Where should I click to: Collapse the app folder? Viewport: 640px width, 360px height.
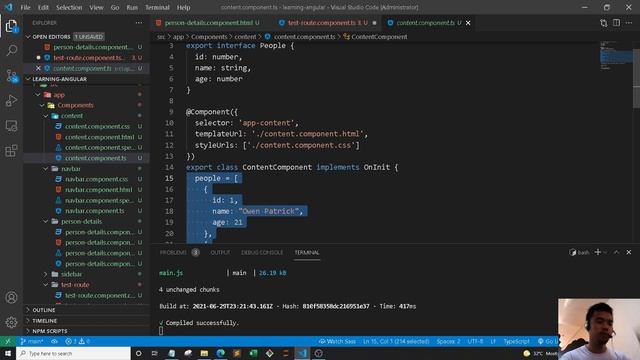[38, 95]
